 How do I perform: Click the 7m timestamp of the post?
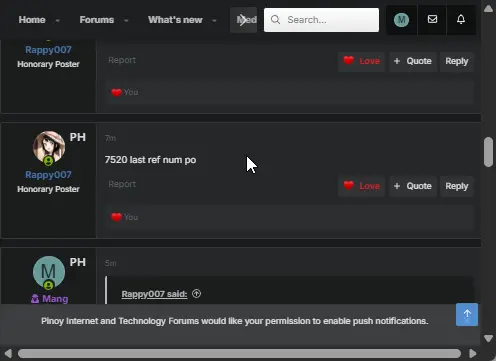click(110, 138)
